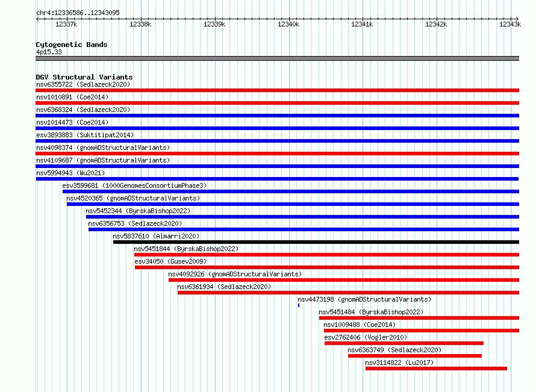Click the 12340k ruler label
This screenshot has width=536, height=392.
point(288,24)
